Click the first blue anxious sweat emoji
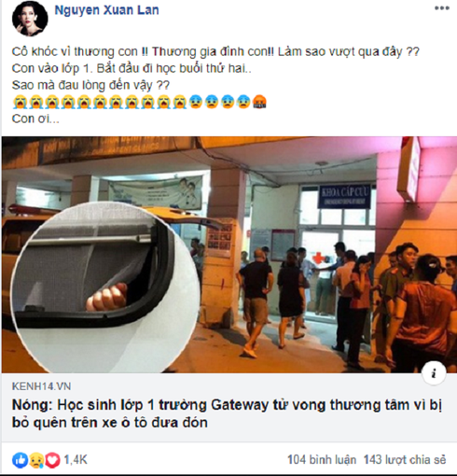 (196, 102)
